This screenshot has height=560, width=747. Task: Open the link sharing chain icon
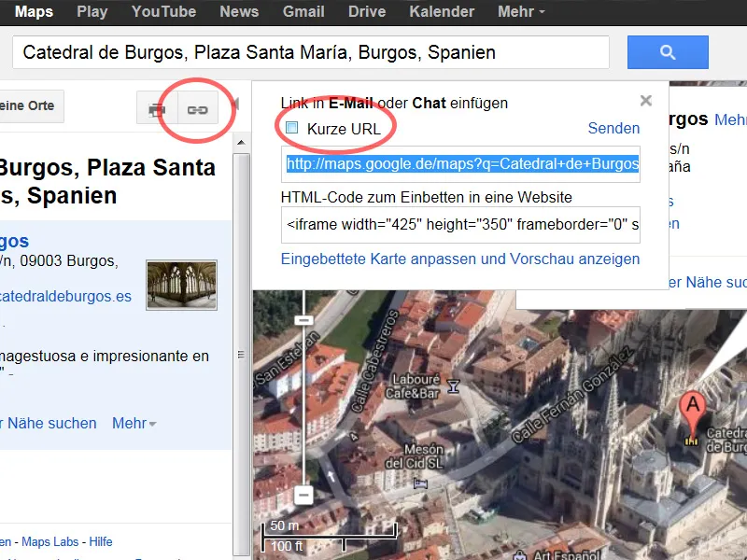(198, 109)
